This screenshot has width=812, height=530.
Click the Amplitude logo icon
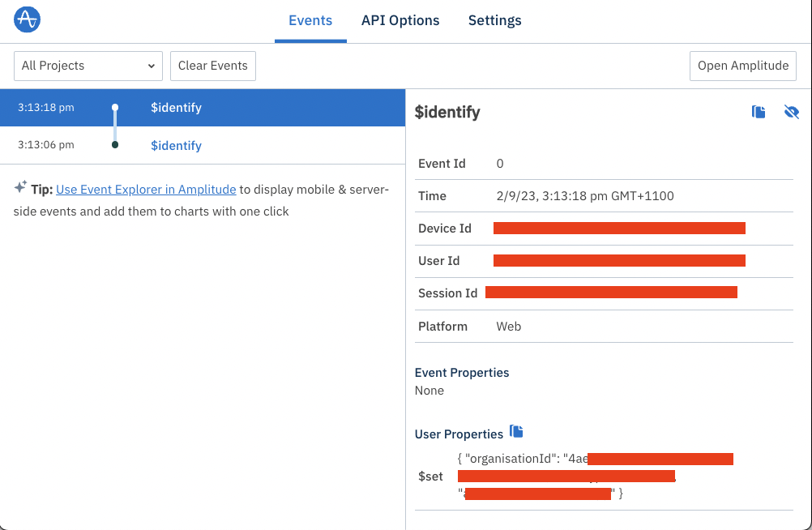coord(27,20)
